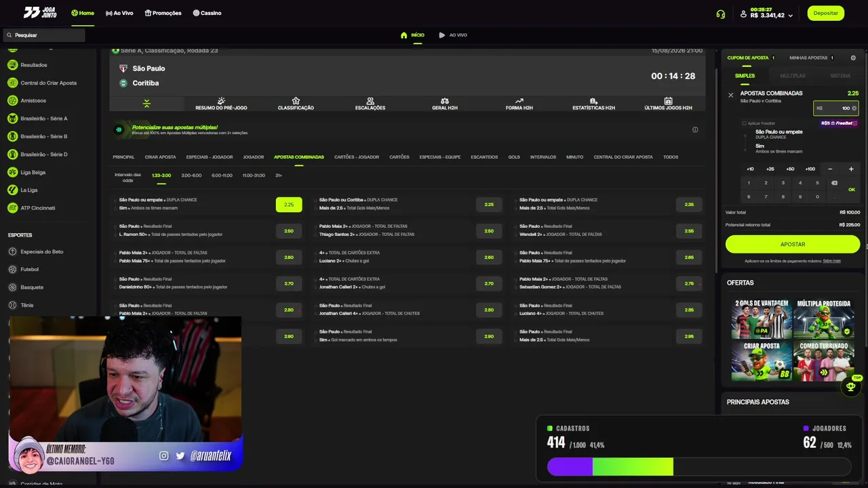The width and height of the screenshot is (868, 488).
Task: Increase stake with the plus button
Action: 851,169
